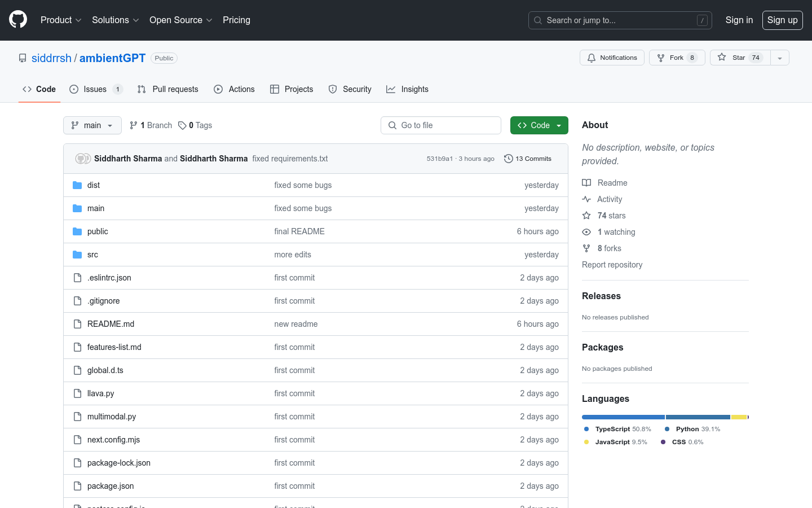Click the JavaScript language bar segment
This screenshot has height=508, width=812.
[739, 417]
